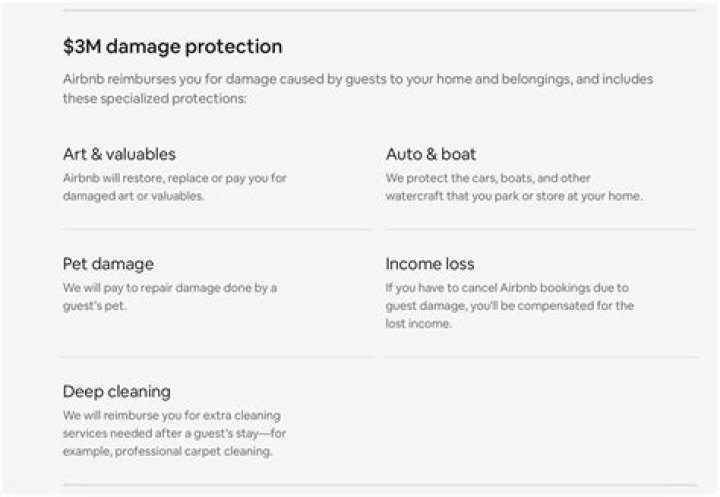Screen dimensions: 720x497
Task: Click the "Pet damage" heading
Action: [108, 264]
